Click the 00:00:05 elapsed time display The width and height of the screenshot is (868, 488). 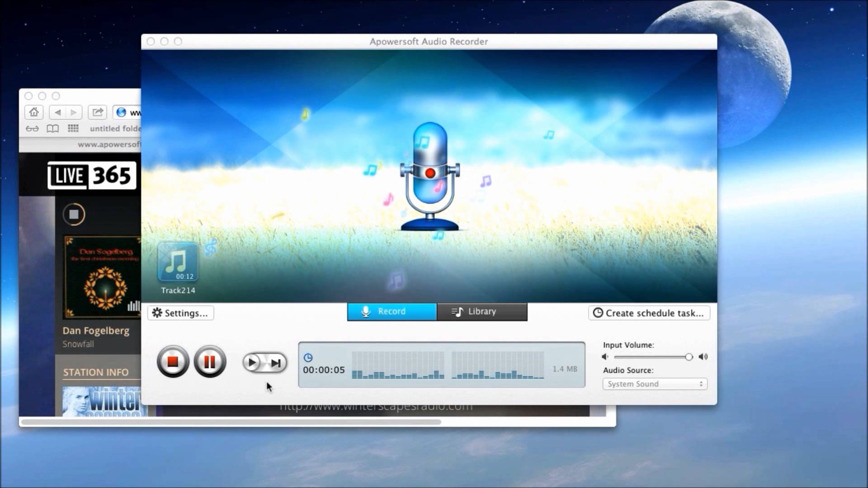coord(324,370)
